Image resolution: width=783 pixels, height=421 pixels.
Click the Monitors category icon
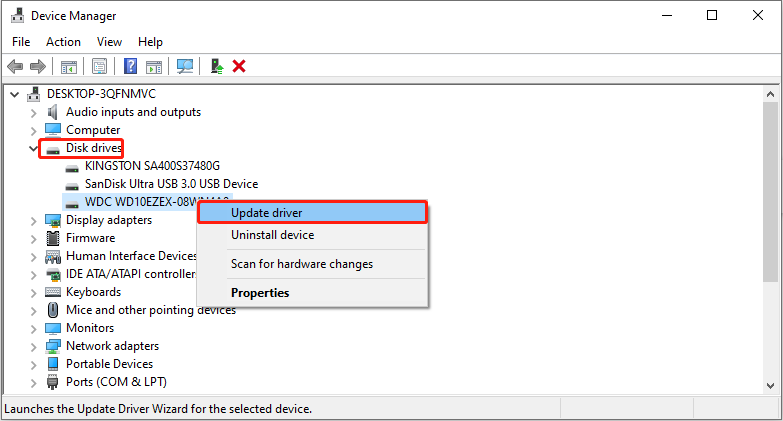[x=53, y=328]
